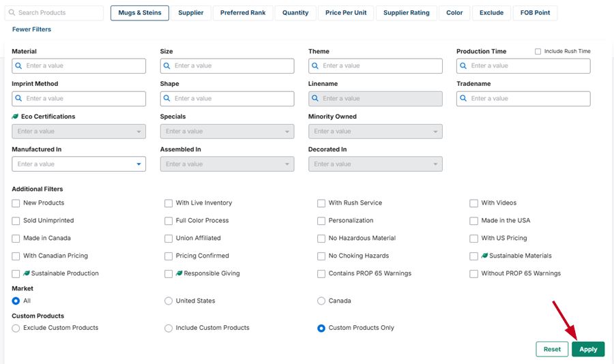
Task: Select the United States market radio button
Action: 169,301
